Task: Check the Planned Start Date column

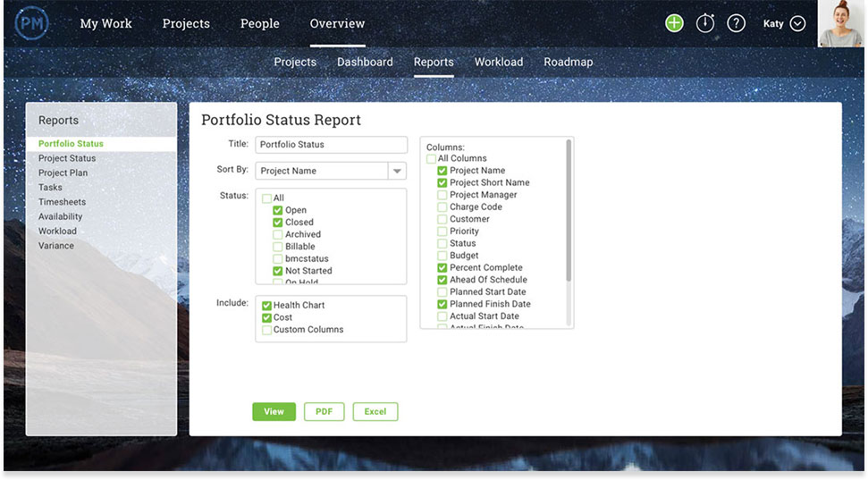Action: click(x=442, y=292)
